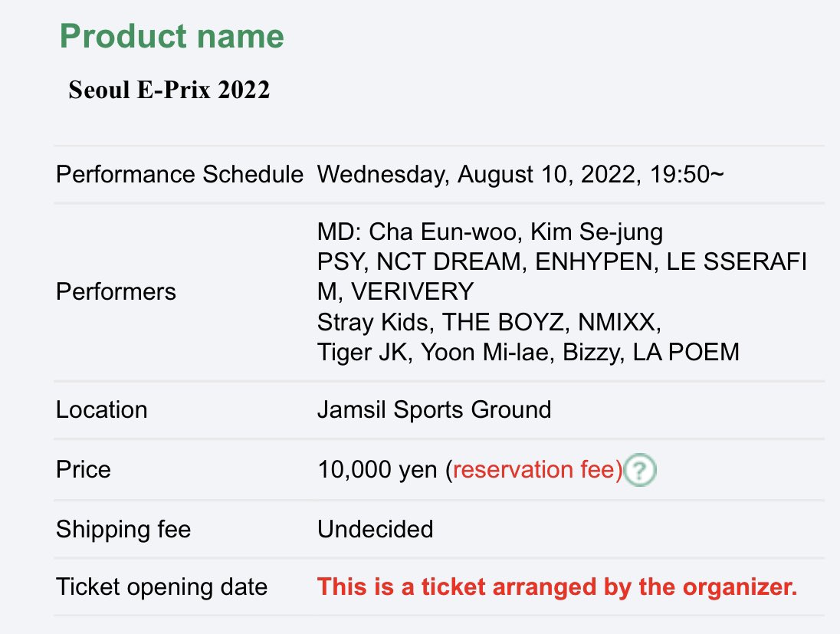Click the "Undecided" shipping fee value

375,529
